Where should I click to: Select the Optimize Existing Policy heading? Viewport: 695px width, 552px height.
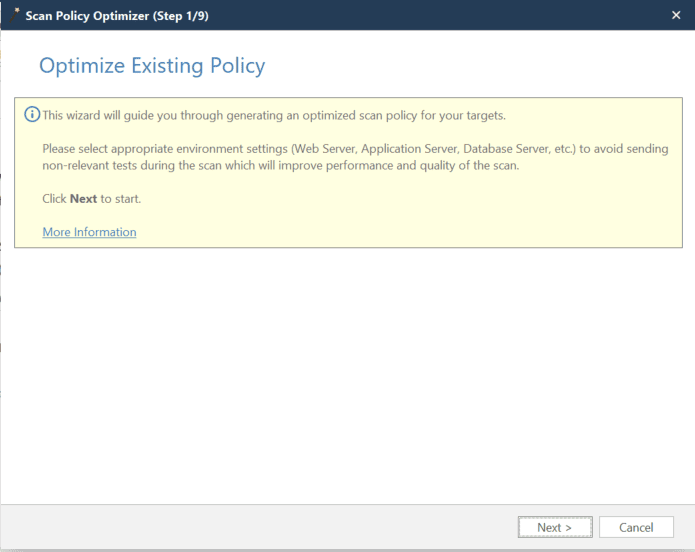[152, 67]
